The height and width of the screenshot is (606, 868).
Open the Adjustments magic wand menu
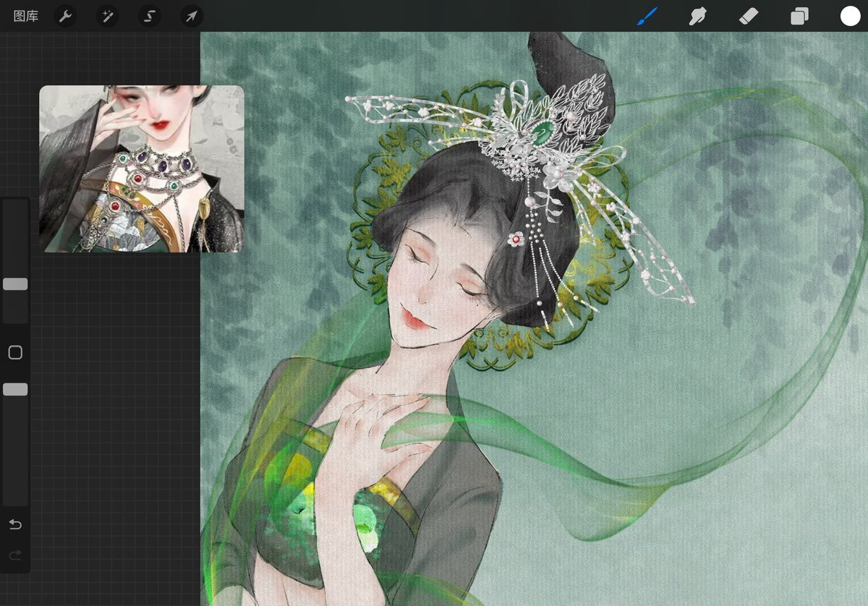pyautogui.click(x=108, y=16)
